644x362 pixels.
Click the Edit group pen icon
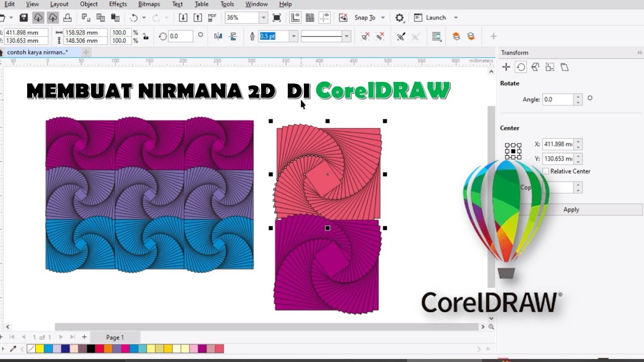coord(401,36)
